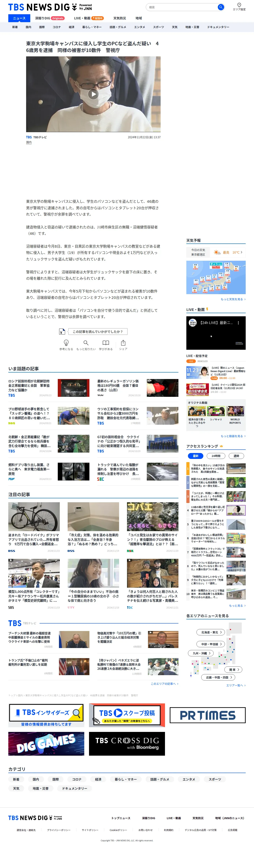Click the TBS NEWS DIG header logo

50,7
